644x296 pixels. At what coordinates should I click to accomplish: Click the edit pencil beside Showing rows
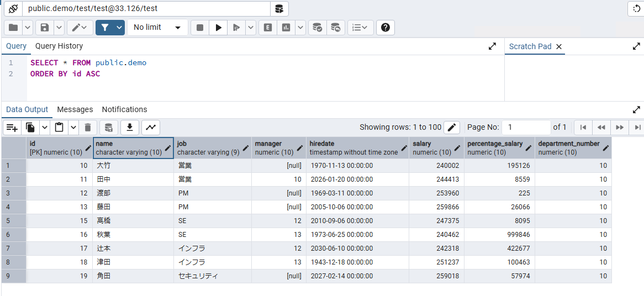click(452, 128)
